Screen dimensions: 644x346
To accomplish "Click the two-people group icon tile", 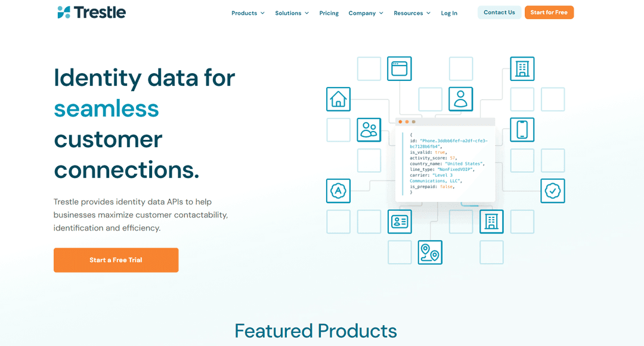I will pyautogui.click(x=369, y=130).
